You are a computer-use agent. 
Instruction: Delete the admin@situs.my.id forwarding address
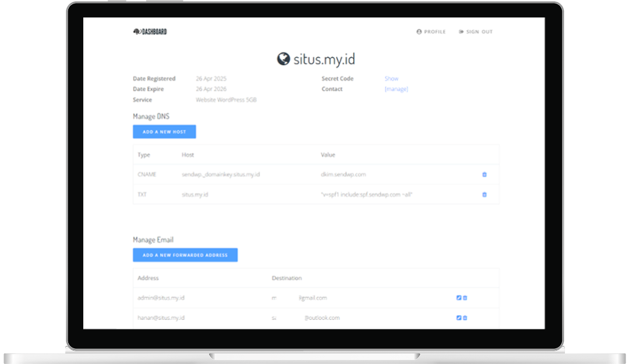(x=465, y=298)
